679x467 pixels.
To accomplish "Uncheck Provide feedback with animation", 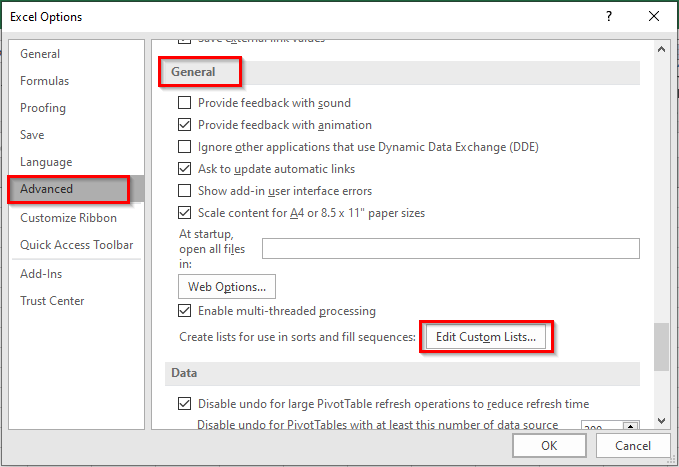I will coord(184,125).
